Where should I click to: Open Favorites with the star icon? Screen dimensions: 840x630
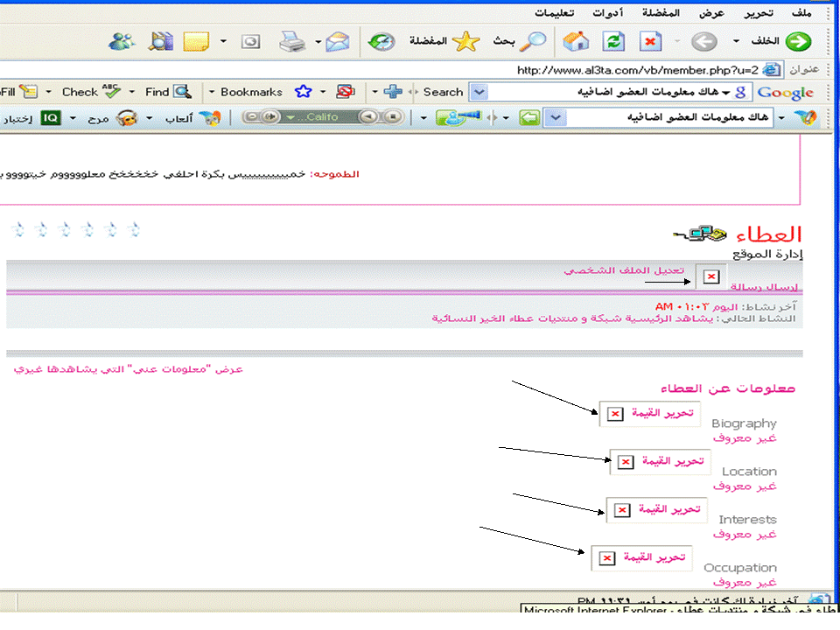coord(468,41)
